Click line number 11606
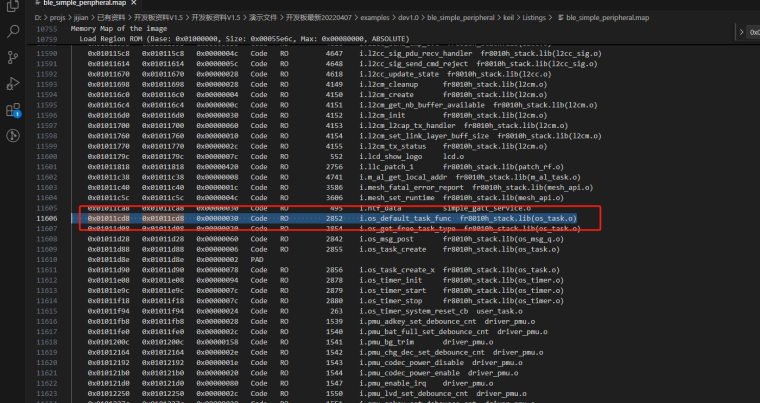760x403 pixels. click(47, 219)
